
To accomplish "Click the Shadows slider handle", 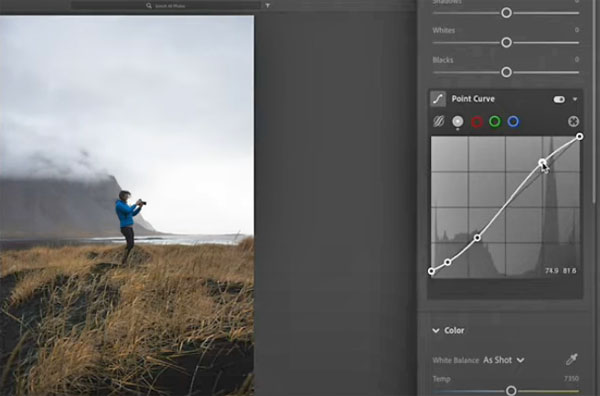I will 506,13.
